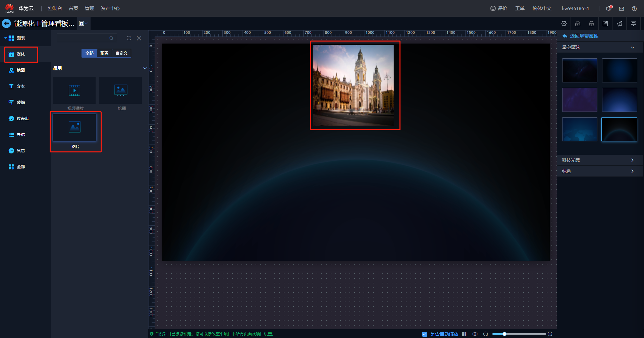Viewport: 644px width, 338px height.
Task: Expand the 纯色 solid color section
Action: pos(600,171)
